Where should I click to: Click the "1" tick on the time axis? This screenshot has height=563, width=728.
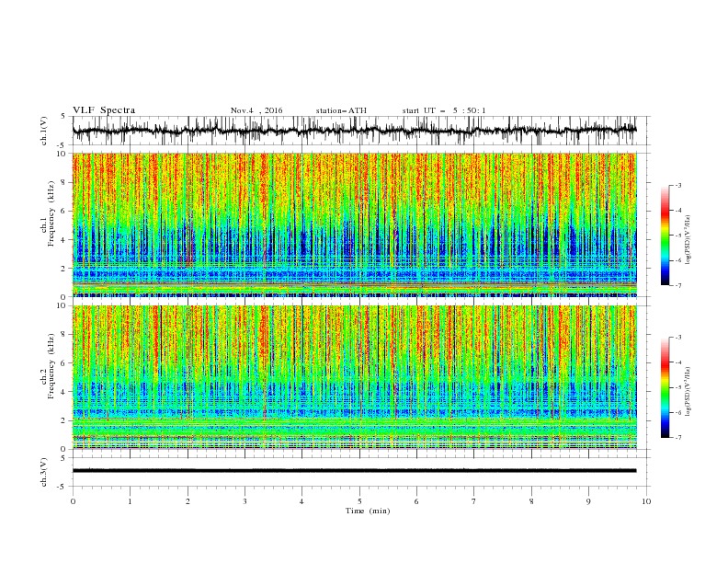[x=130, y=501]
